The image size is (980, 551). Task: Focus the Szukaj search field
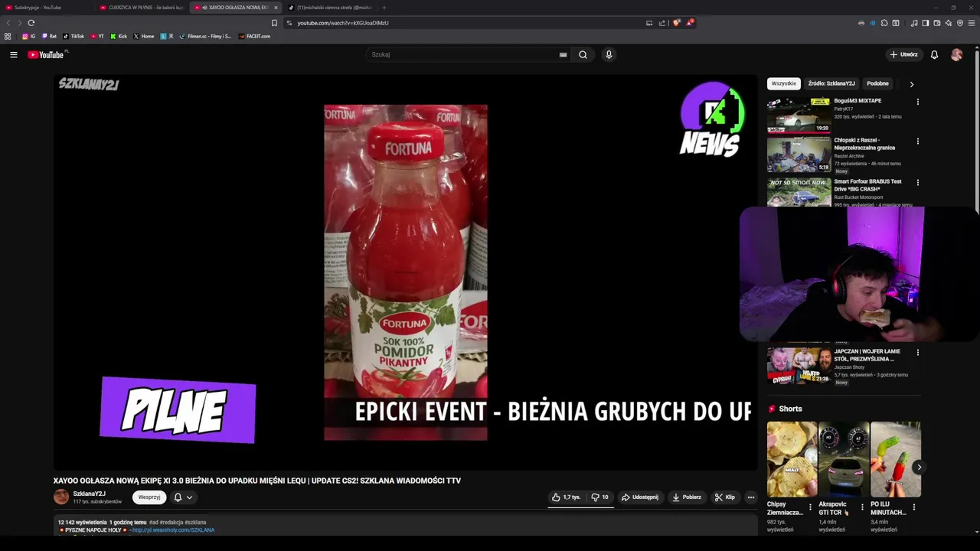(x=463, y=54)
